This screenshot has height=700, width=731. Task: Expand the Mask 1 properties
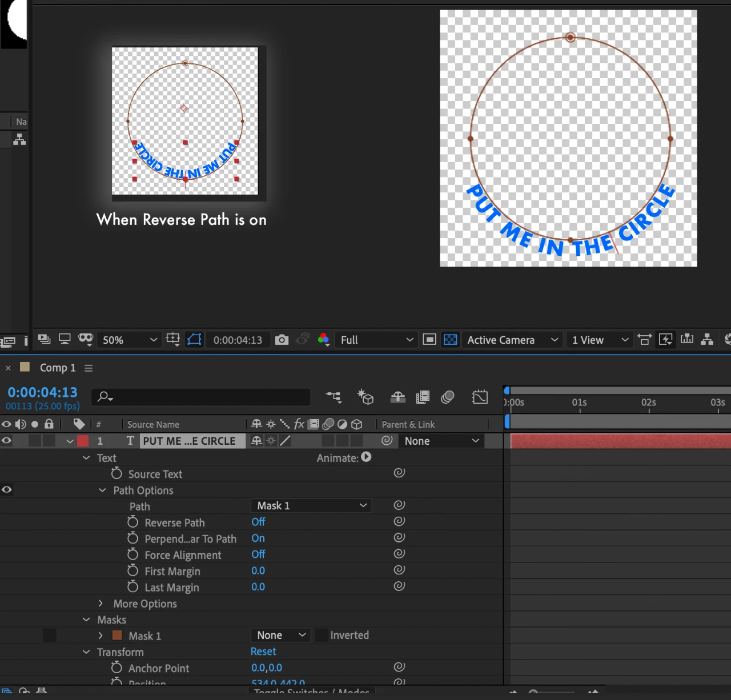(101, 635)
